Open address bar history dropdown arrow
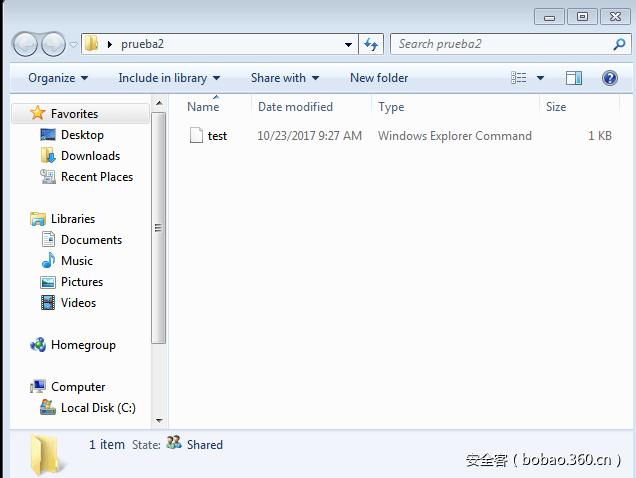 pyautogui.click(x=348, y=44)
